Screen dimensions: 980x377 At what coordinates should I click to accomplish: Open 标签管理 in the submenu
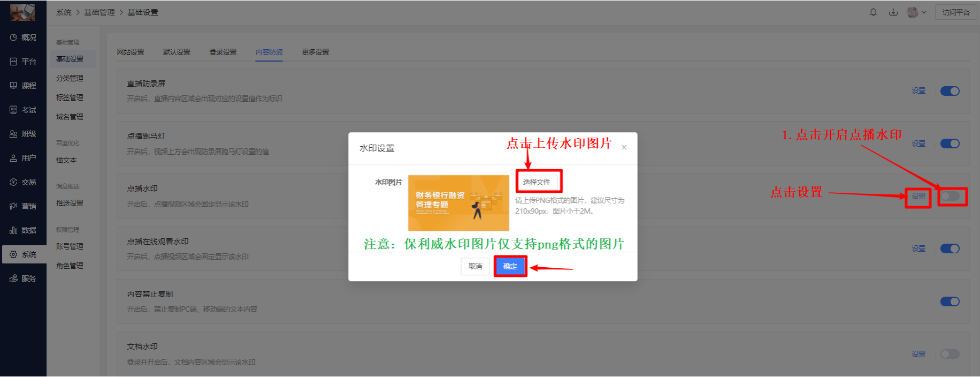point(70,97)
